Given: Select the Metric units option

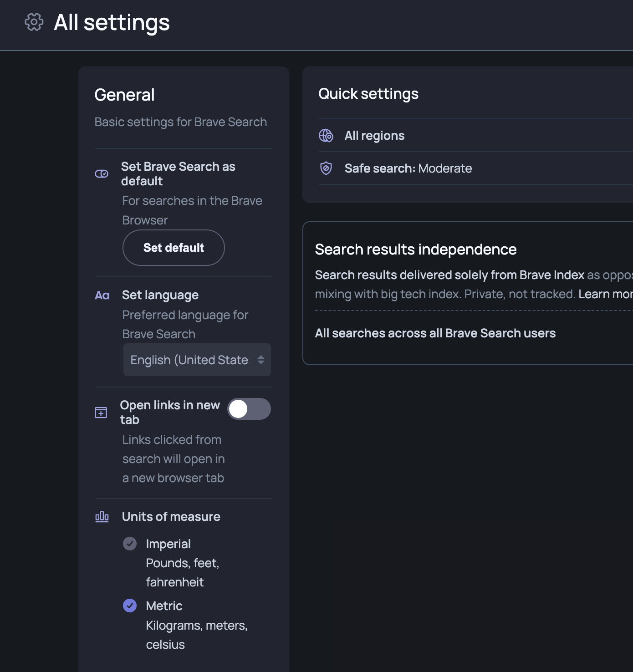Looking at the screenshot, I should 130,606.
